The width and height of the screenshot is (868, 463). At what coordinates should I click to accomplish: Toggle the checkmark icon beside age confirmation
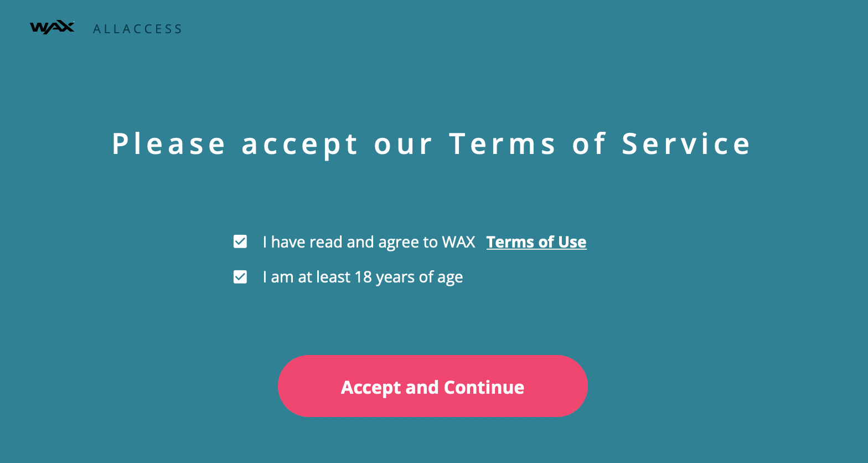coord(240,276)
